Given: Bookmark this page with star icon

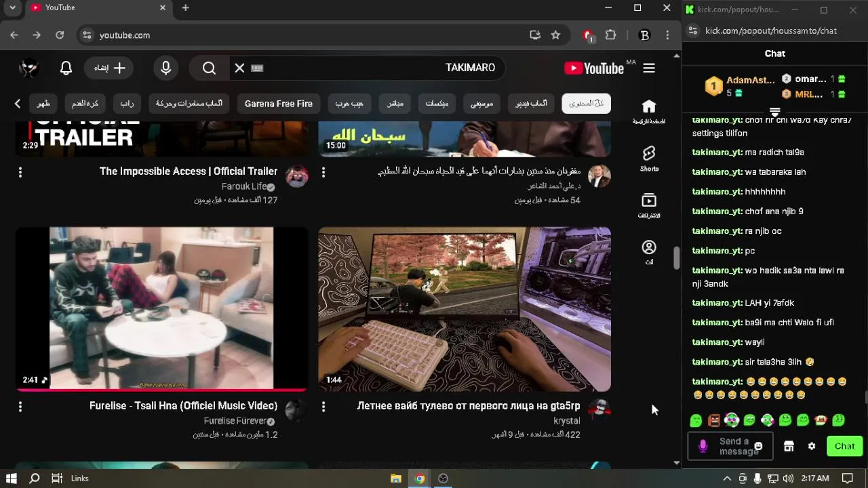Looking at the screenshot, I should click(555, 35).
